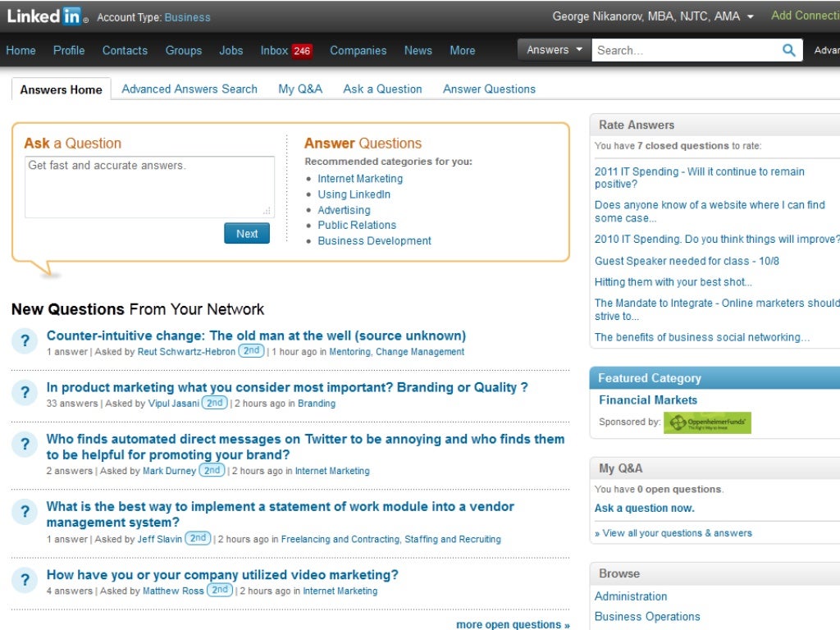Browse the Business Operations category

[x=647, y=617]
